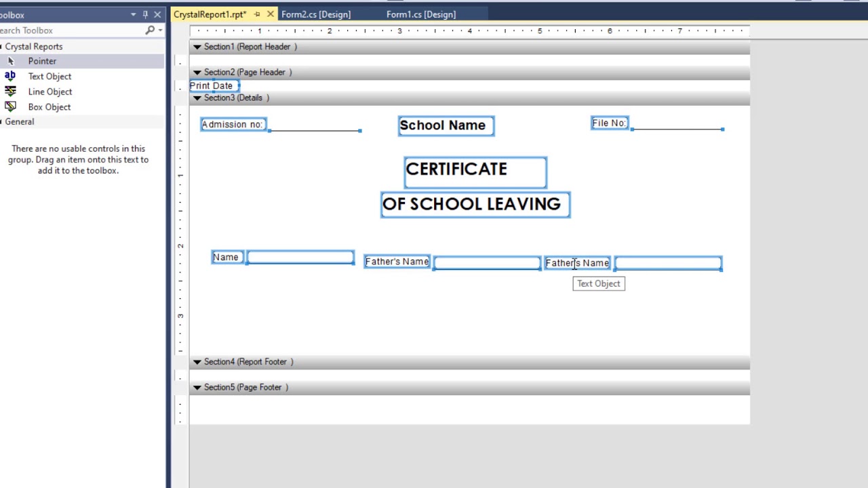Collapse Section2 (Page Header)

click(197, 73)
